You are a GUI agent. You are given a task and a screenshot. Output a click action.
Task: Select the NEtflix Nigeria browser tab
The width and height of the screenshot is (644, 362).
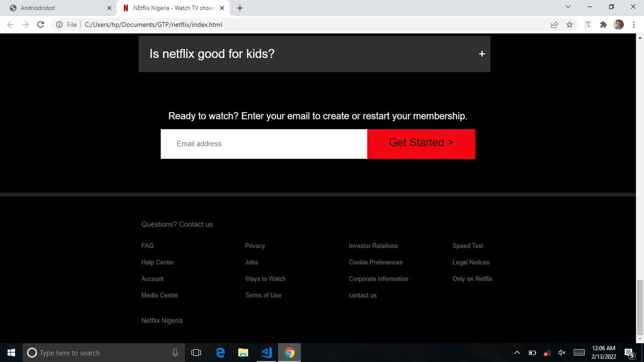click(x=173, y=8)
